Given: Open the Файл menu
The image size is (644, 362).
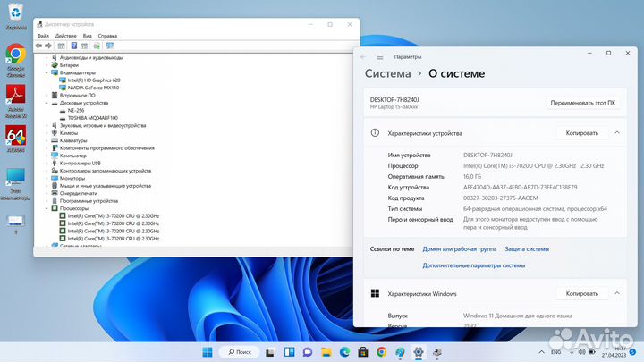Looking at the screenshot, I should [43, 36].
